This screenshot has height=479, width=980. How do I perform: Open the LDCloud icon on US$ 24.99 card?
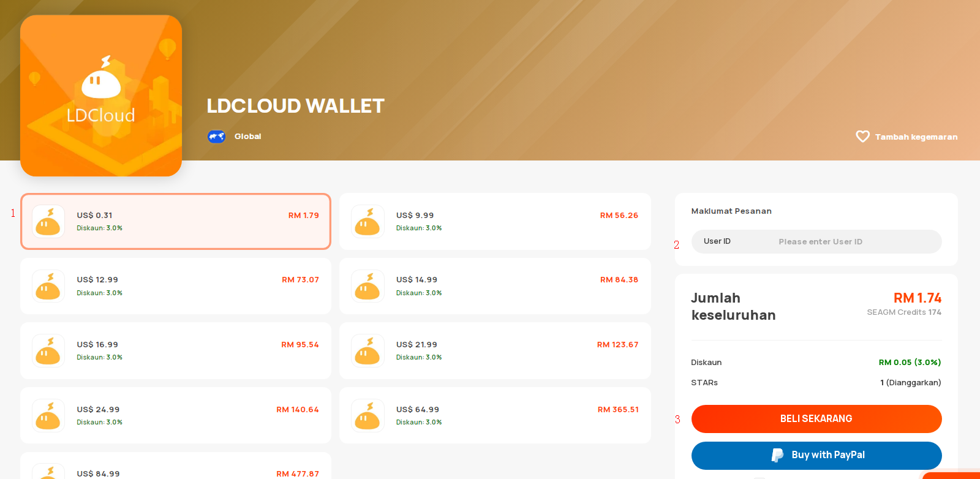point(48,415)
